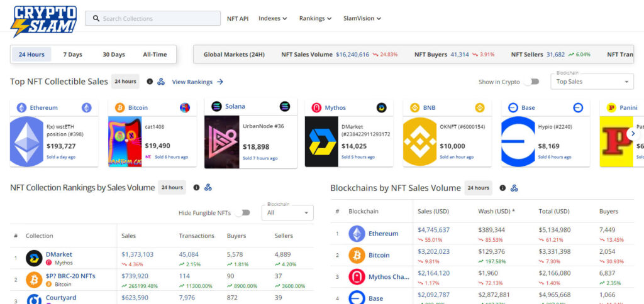The width and height of the screenshot is (644, 304).
Task: Open the Courtyard collection link
Action: (61, 298)
